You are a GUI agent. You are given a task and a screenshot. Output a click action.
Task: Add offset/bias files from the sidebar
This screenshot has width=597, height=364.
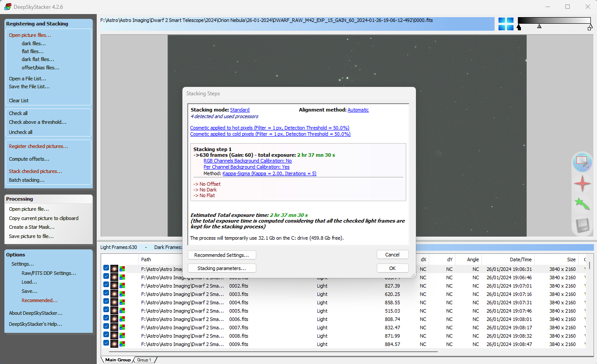click(40, 68)
